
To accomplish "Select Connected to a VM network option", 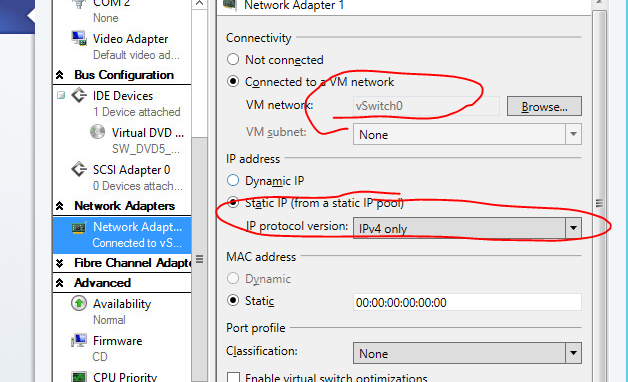I will [x=233, y=81].
